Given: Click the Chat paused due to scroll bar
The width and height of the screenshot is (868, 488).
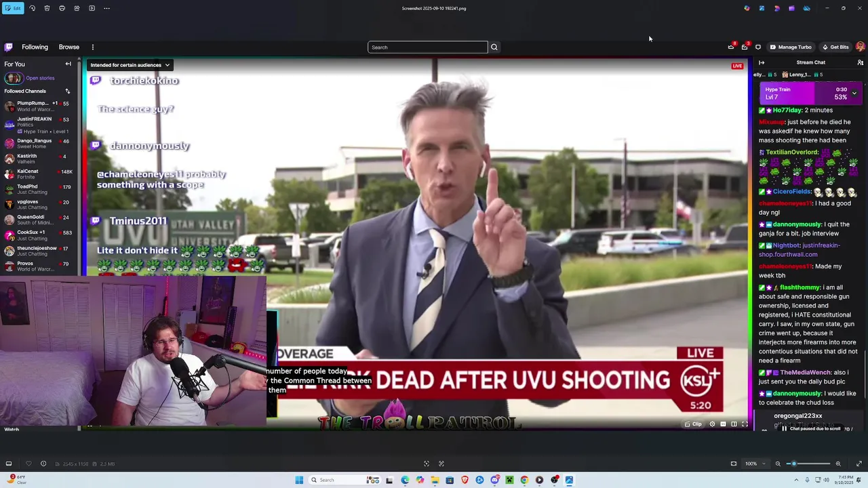Looking at the screenshot, I should 811,428.
